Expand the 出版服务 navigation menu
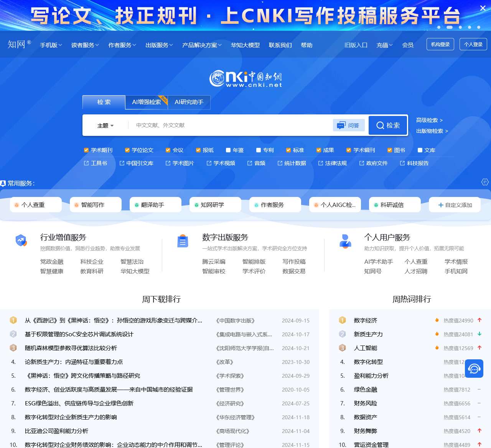The width and height of the screenshot is (491, 448). (158, 45)
